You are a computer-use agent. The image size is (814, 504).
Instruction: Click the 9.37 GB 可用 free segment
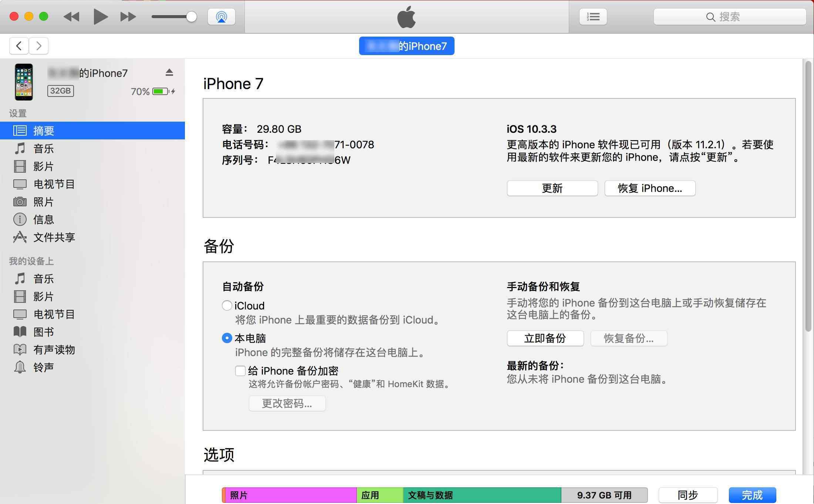point(604,495)
